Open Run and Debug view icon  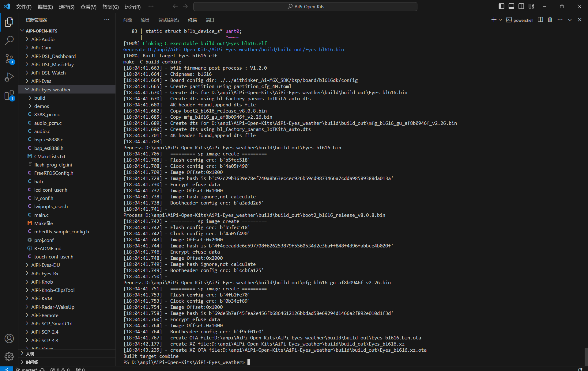[x=9, y=77]
